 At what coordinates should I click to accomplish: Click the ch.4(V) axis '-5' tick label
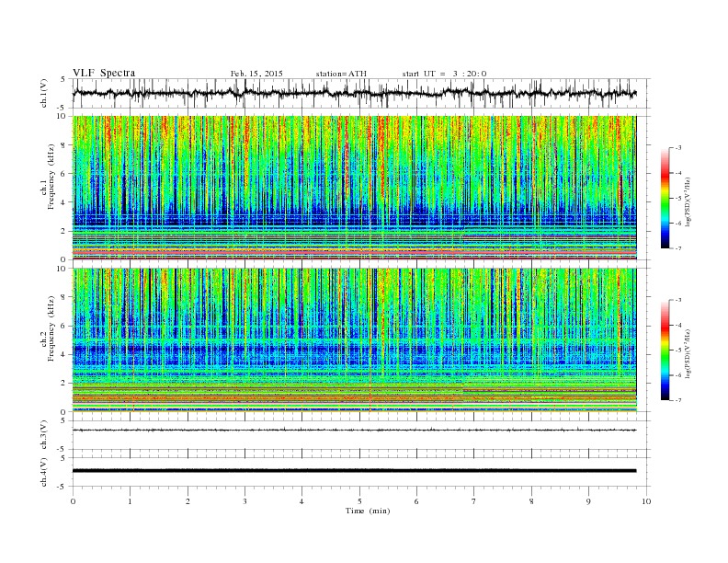63,487
